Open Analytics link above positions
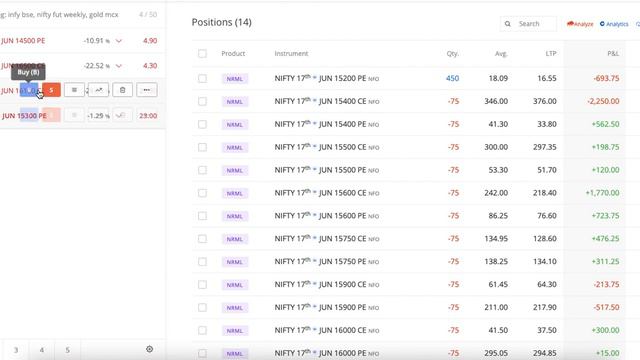The width and height of the screenshot is (640, 360). tap(614, 24)
